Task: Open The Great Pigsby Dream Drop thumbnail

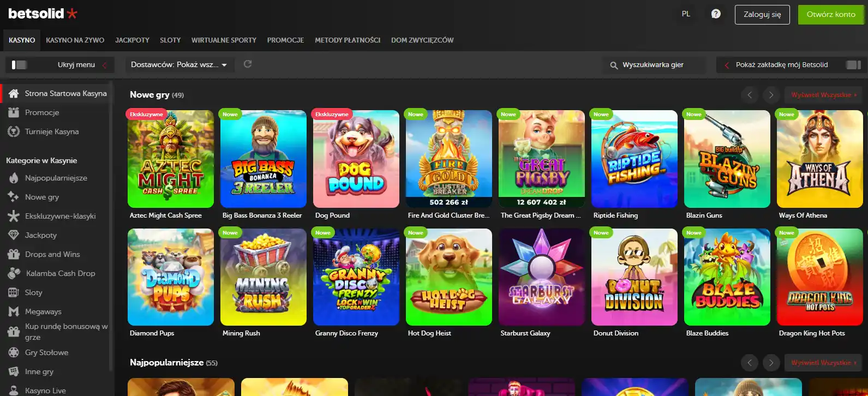Action: [542, 159]
